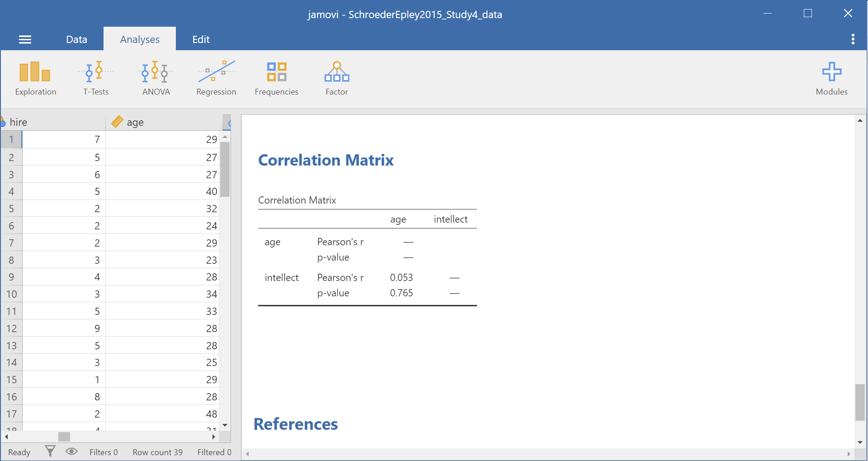Open the Exploration analysis menu
The height and width of the screenshot is (461, 868).
pos(35,79)
